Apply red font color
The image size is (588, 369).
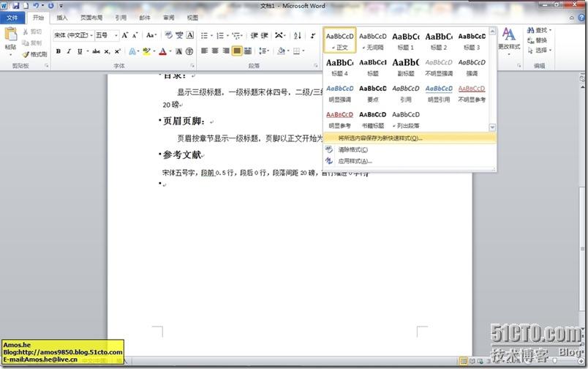(163, 51)
